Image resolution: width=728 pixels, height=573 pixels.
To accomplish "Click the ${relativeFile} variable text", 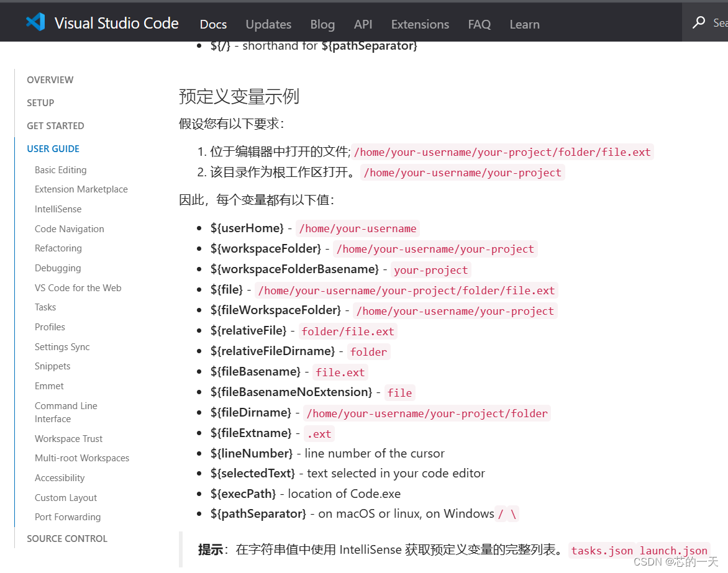I will (x=248, y=330).
